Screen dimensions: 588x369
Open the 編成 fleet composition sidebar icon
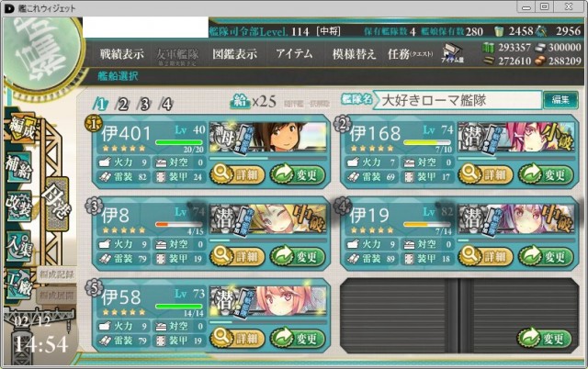pos(21,129)
